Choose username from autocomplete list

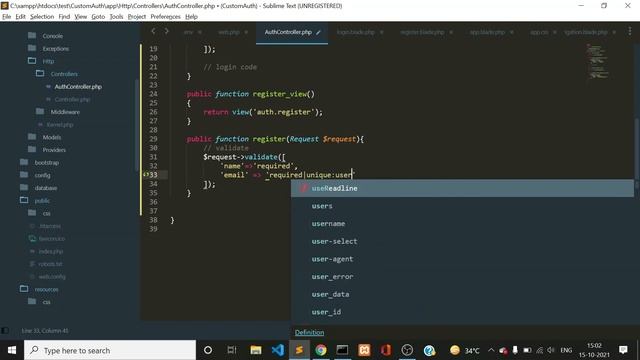tap(462, 224)
